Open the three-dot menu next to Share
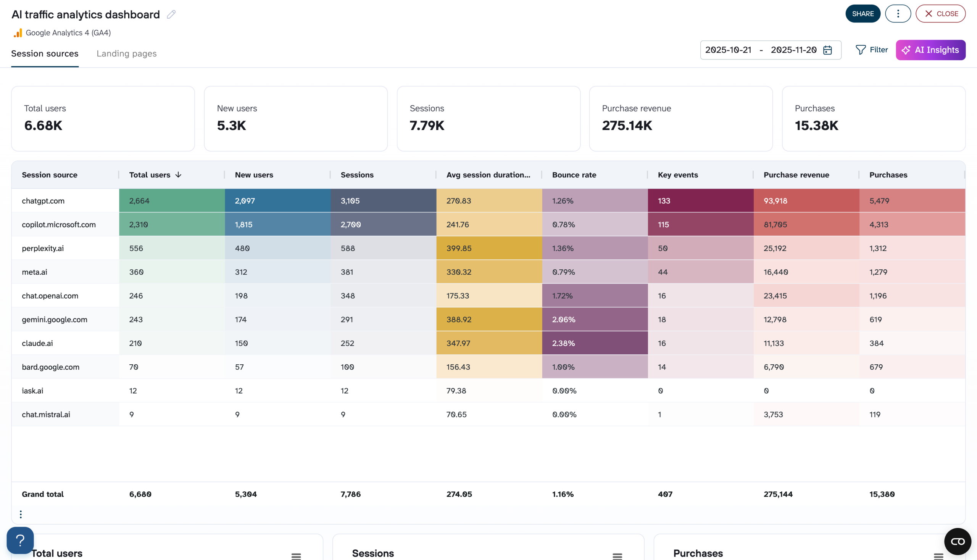 coord(898,13)
